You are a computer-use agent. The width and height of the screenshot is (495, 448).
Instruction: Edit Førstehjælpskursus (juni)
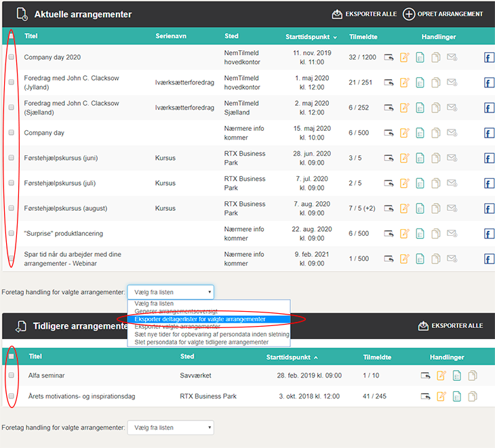point(404,158)
